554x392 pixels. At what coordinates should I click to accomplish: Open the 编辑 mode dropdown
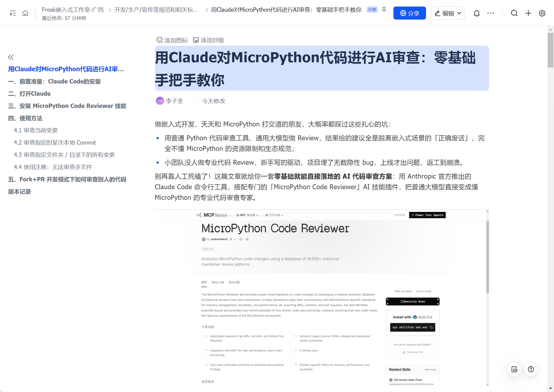(x=448, y=13)
